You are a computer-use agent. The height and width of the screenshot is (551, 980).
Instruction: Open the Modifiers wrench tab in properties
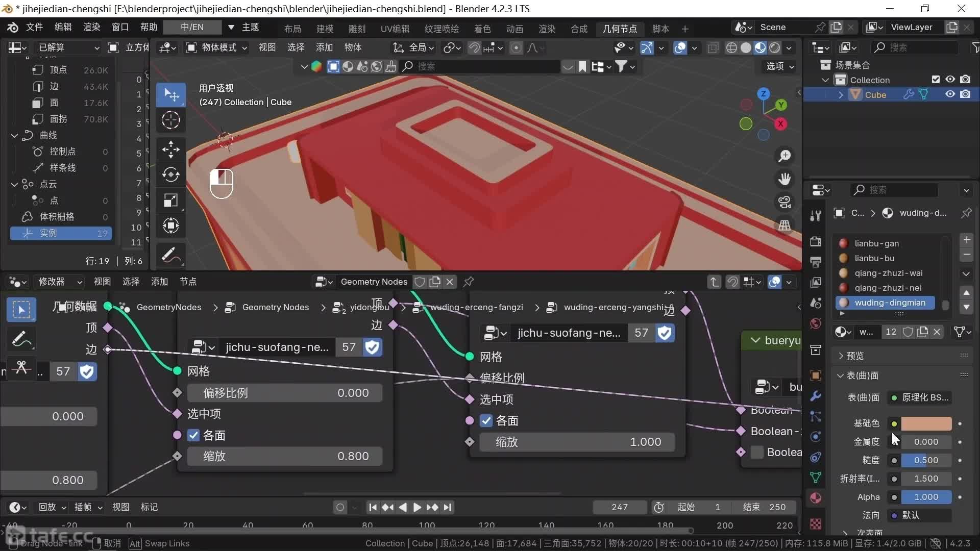[x=816, y=396]
